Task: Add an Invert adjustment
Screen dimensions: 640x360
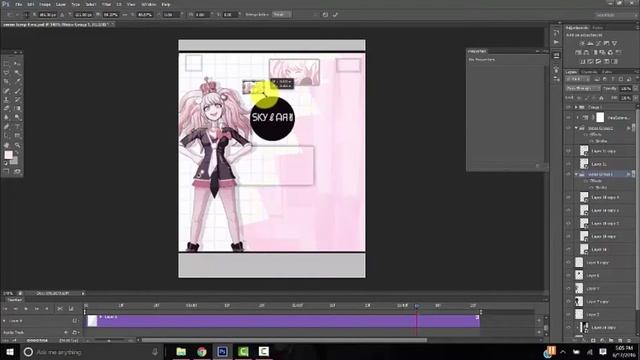Action: click(x=582, y=61)
